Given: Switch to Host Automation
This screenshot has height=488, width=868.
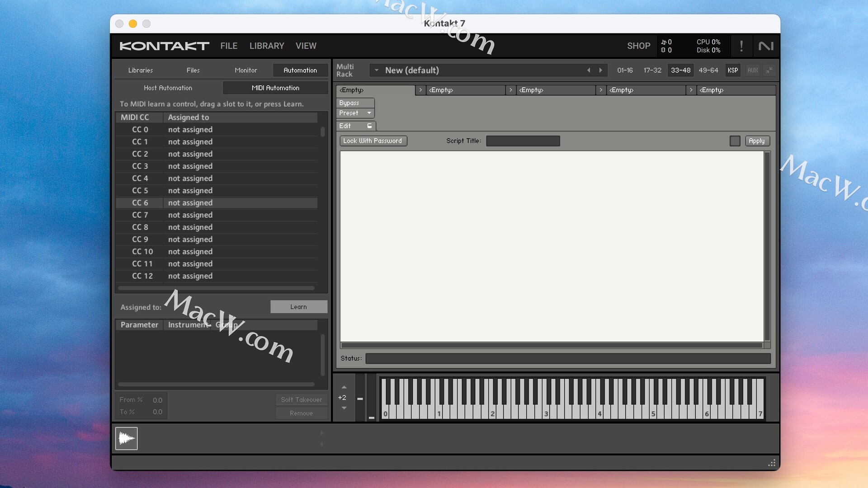Looking at the screenshot, I should click(x=168, y=88).
